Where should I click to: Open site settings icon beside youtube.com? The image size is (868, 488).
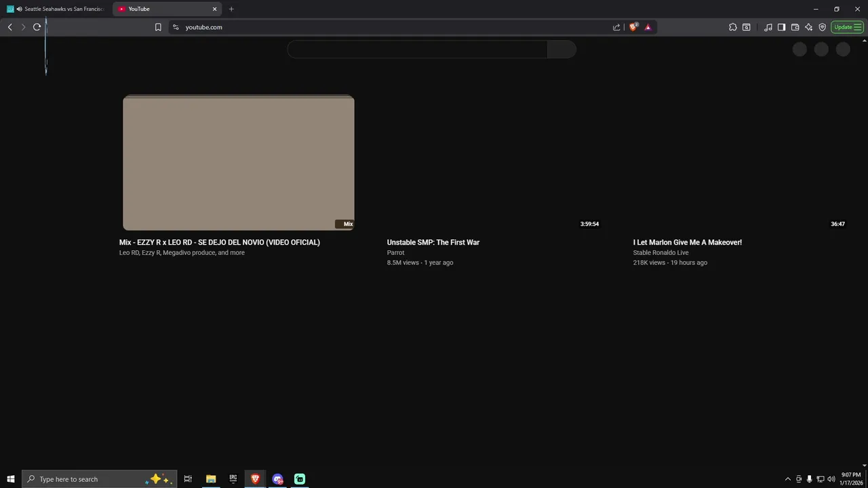176,27
